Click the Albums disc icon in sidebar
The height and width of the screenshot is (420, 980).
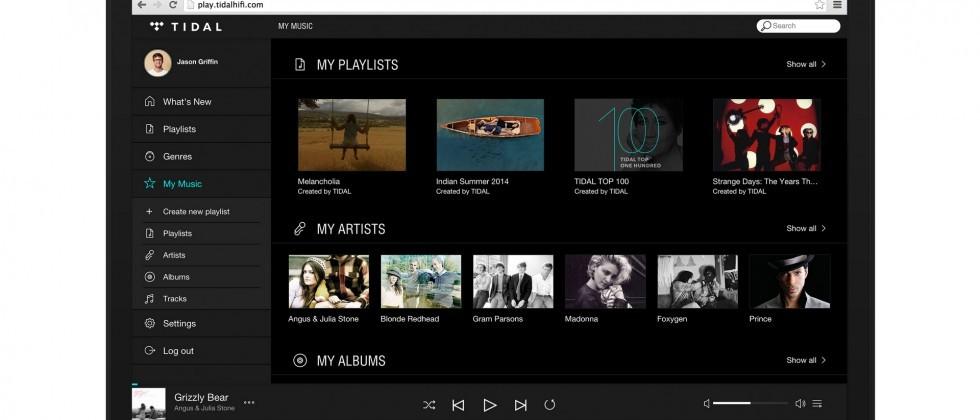click(x=149, y=277)
